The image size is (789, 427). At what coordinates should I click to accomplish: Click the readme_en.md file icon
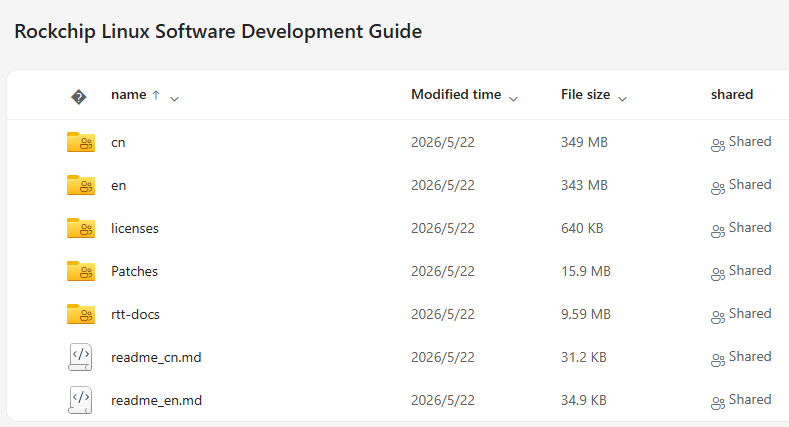80,400
